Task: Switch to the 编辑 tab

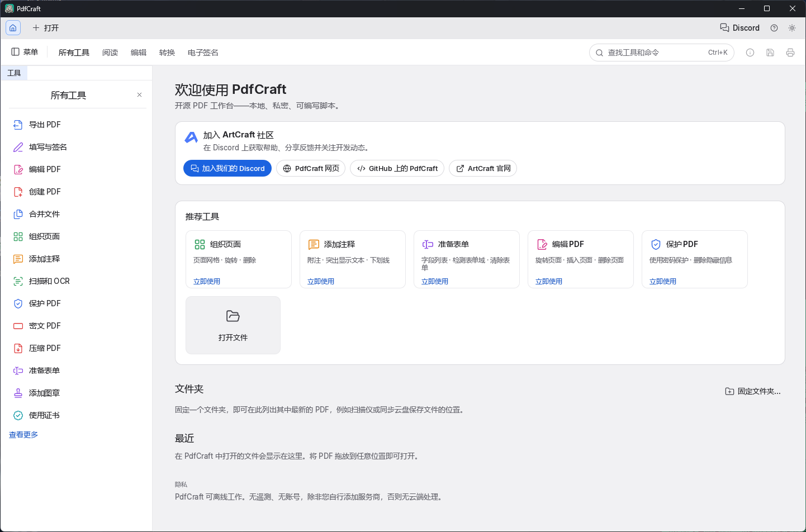Action: click(139, 53)
